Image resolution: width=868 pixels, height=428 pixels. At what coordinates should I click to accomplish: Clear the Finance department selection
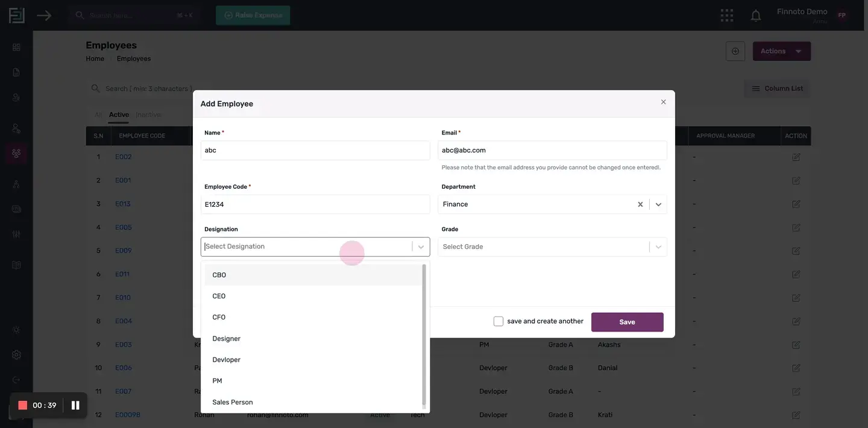(x=640, y=204)
